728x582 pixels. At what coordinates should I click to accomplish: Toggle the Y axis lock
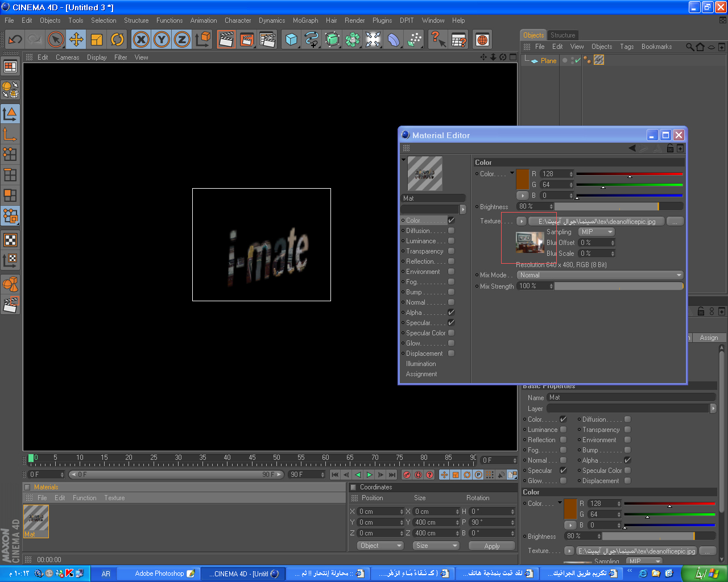tap(162, 39)
